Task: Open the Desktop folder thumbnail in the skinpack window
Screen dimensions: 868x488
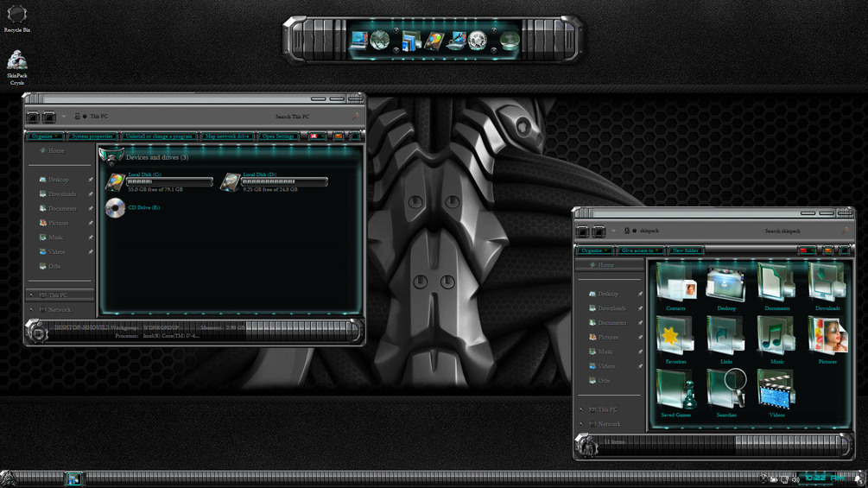Action: click(725, 287)
